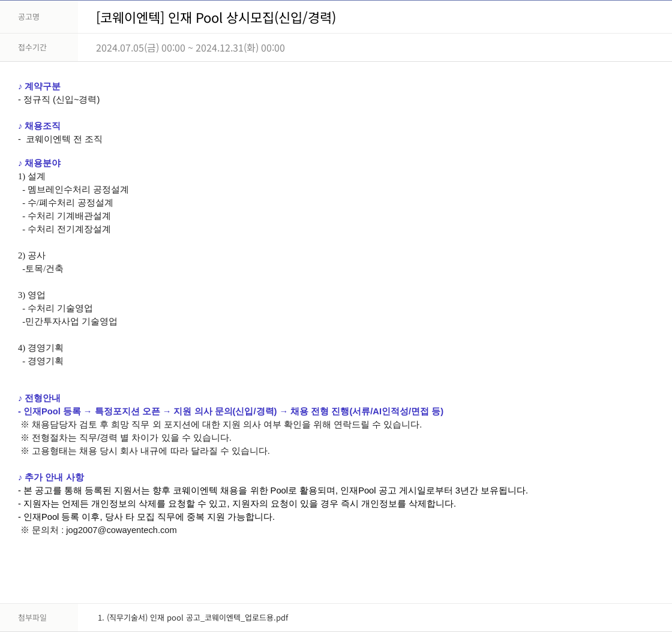Click the 전형안내 heading
The image size is (672, 632).
point(40,398)
